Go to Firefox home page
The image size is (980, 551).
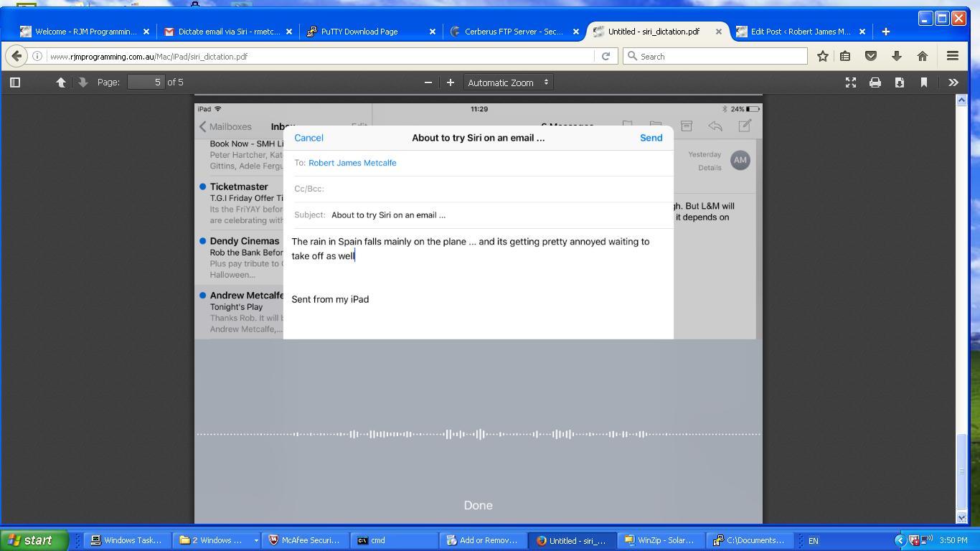[923, 56]
